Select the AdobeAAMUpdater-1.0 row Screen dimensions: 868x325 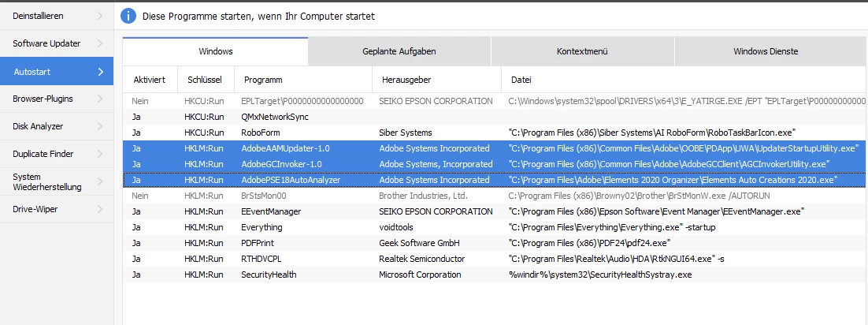(495, 148)
